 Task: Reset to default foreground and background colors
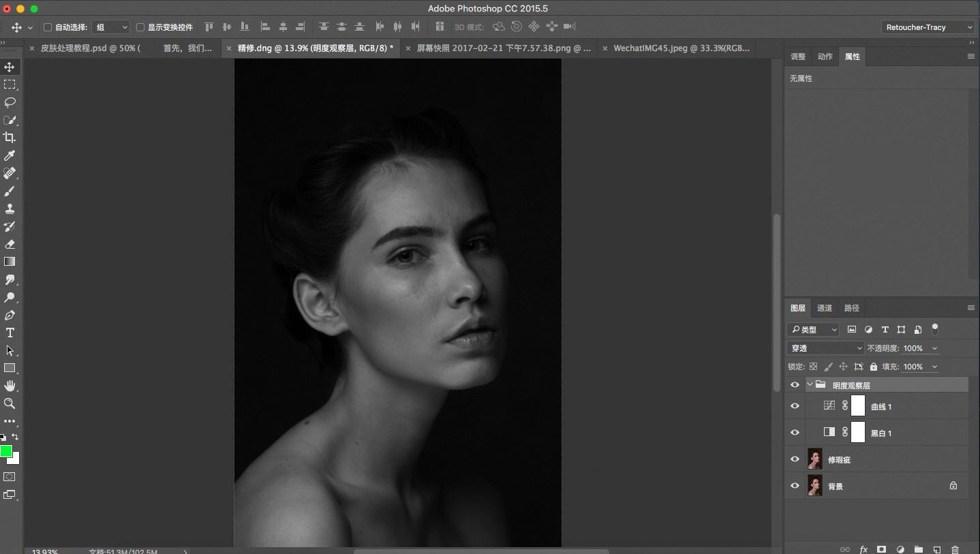pyautogui.click(x=3, y=437)
